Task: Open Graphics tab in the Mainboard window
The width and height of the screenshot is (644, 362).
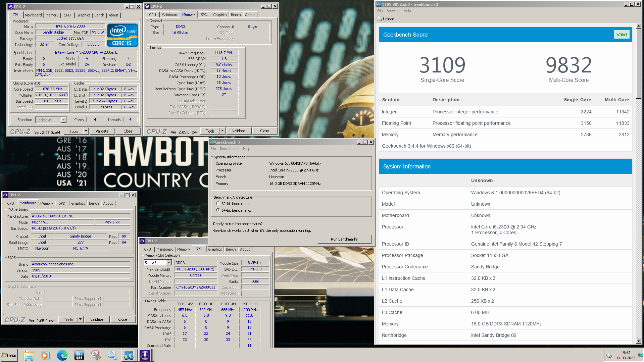Action: [x=78, y=203]
